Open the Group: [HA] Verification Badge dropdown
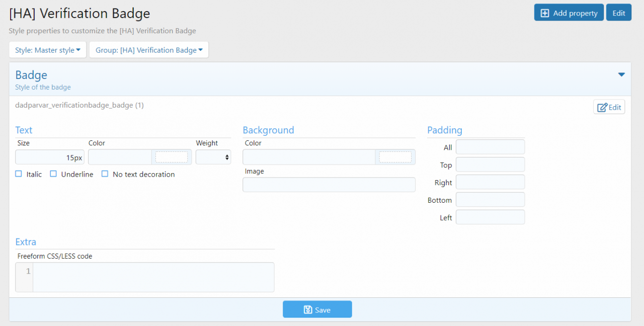 coord(149,50)
